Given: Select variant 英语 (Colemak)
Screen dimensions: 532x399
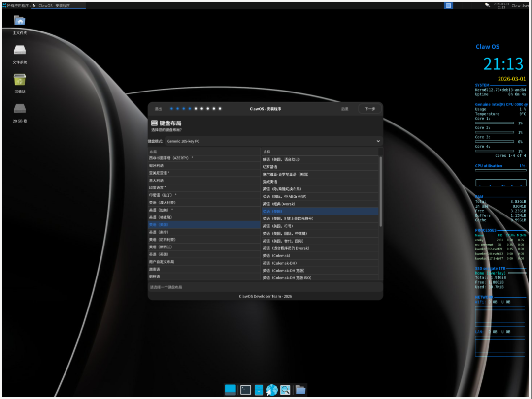Looking at the screenshot, I should click(320, 256).
